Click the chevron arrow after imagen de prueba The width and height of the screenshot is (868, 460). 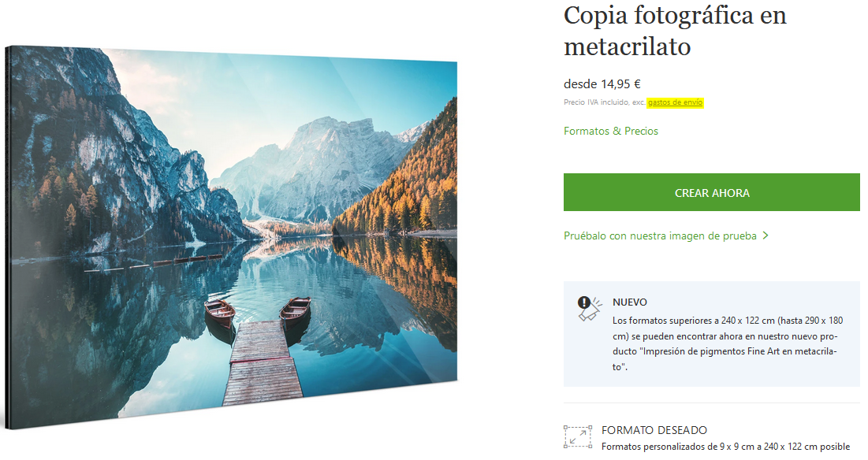tap(766, 236)
